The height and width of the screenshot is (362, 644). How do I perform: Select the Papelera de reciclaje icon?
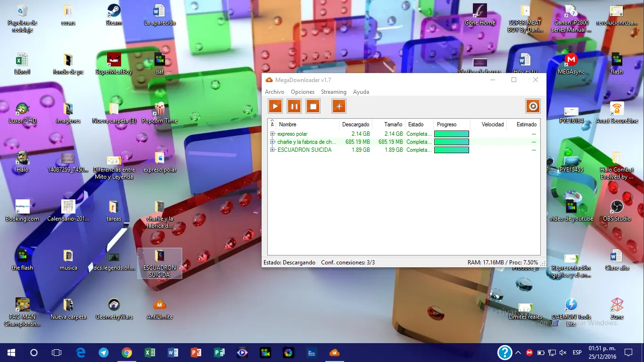click(22, 18)
